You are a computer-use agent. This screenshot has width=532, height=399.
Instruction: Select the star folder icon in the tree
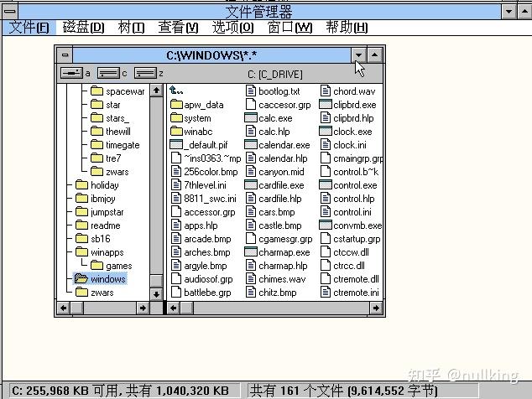[x=96, y=105]
